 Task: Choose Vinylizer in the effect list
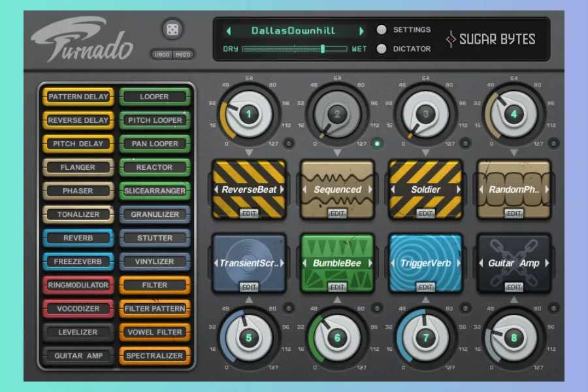(155, 261)
